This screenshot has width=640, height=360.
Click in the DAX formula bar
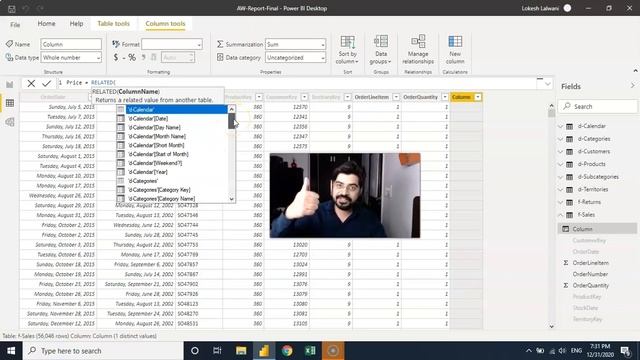click(x=298, y=83)
